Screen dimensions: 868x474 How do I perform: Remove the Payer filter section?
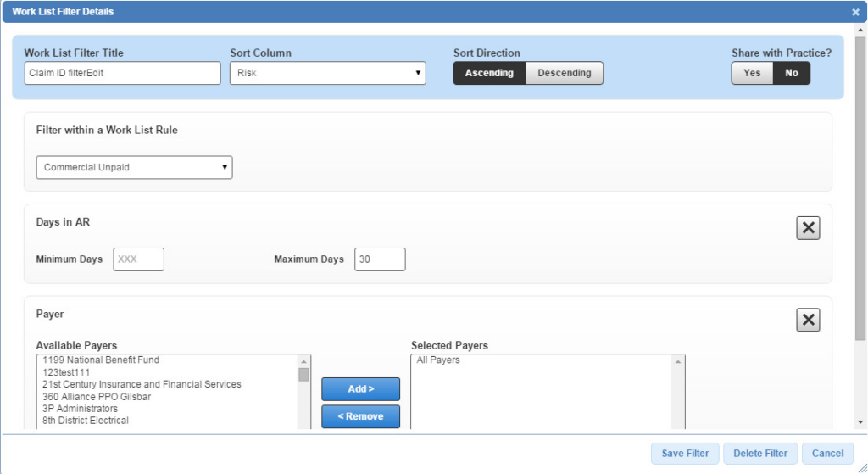[x=808, y=320]
